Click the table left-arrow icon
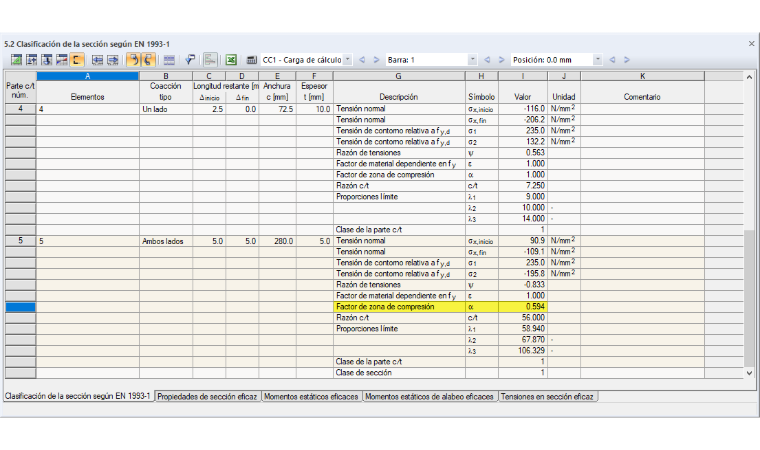This screenshot has height=450, width=760. tap(97, 60)
